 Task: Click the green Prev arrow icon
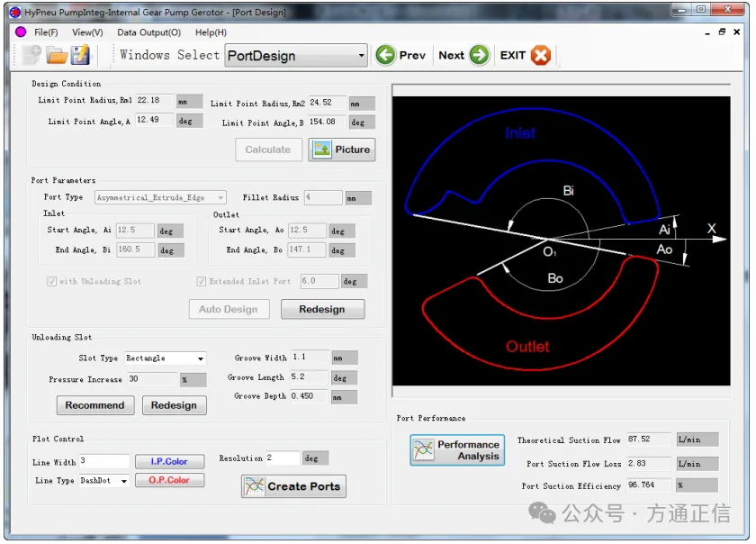[x=385, y=55]
